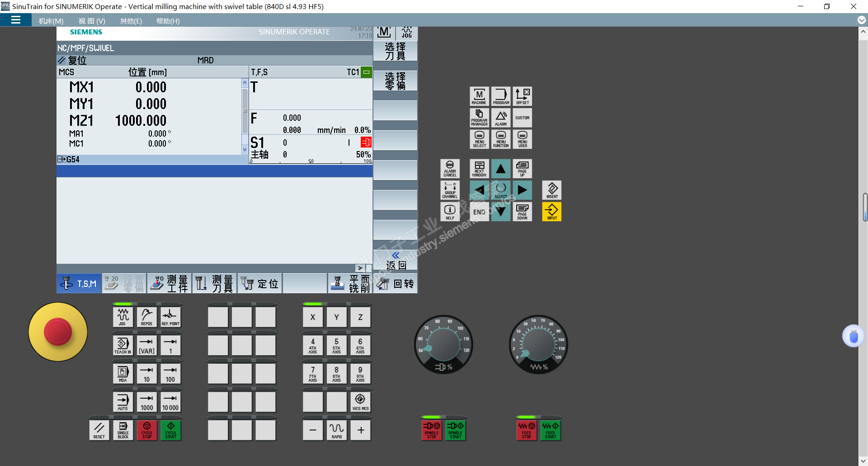Click the FEED START key
868x466 pixels.
tap(551, 430)
